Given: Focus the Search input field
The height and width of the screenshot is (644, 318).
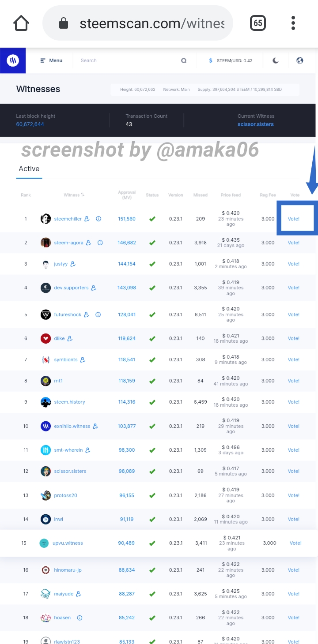Looking at the screenshot, I should 128,60.
